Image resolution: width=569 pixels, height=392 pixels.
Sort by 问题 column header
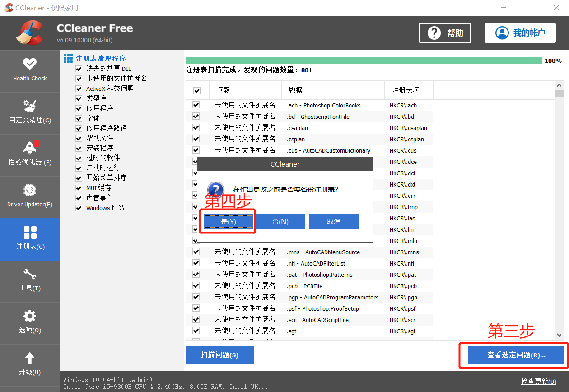pyautogui.click(x=246, y=90)
